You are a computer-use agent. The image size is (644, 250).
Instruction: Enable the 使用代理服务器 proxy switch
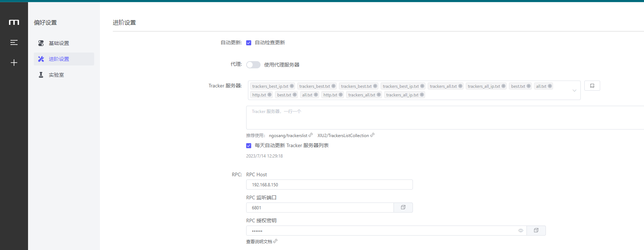coord(253,65)
